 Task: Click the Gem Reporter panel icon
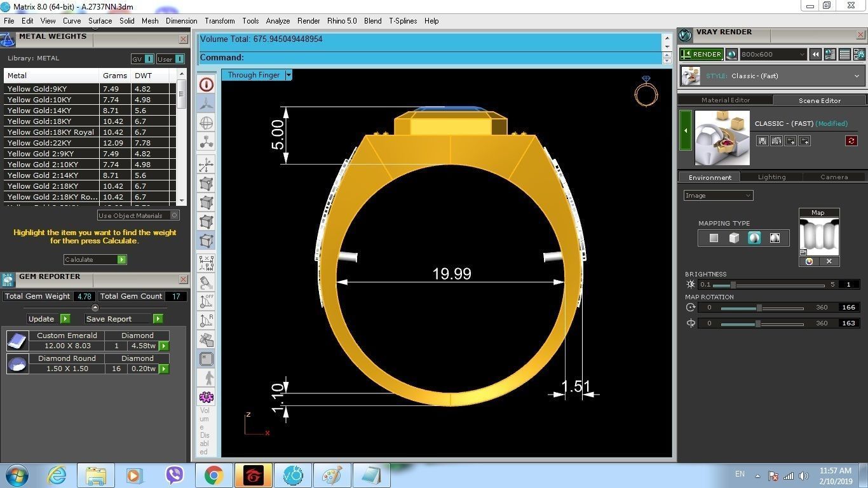coord(8,280)
